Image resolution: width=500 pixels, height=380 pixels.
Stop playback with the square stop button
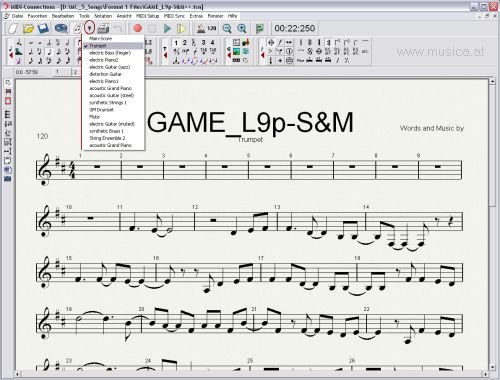tap(152, 29)
